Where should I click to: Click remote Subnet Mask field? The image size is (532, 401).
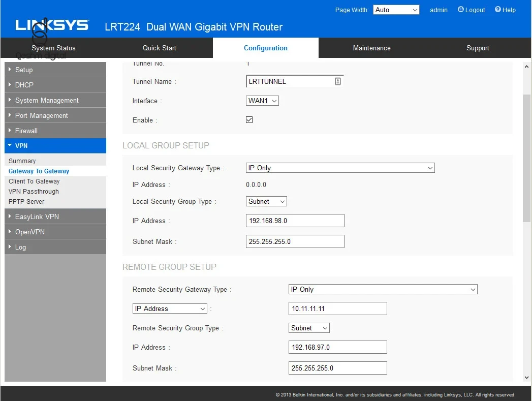(337, 368)
